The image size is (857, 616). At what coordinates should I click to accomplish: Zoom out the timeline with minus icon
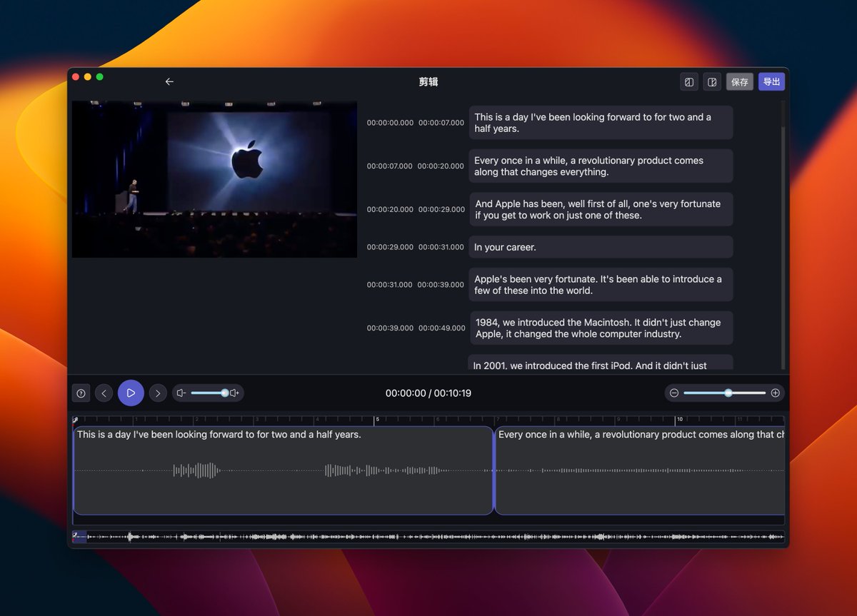click(x=674, y=393)
